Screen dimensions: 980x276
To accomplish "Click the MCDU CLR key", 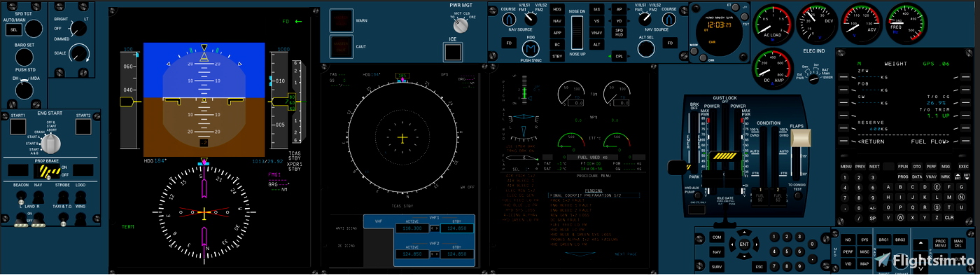I will tap(949, 218).
